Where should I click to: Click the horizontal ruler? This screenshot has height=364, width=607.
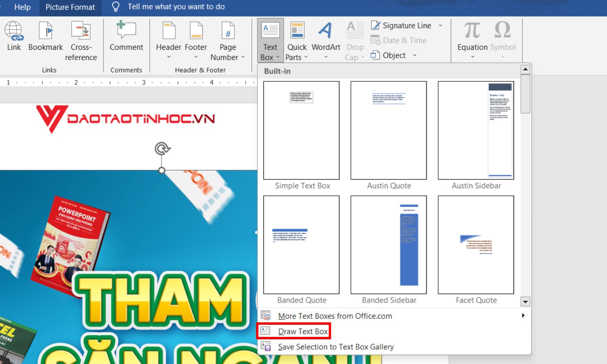click(129, 83)
